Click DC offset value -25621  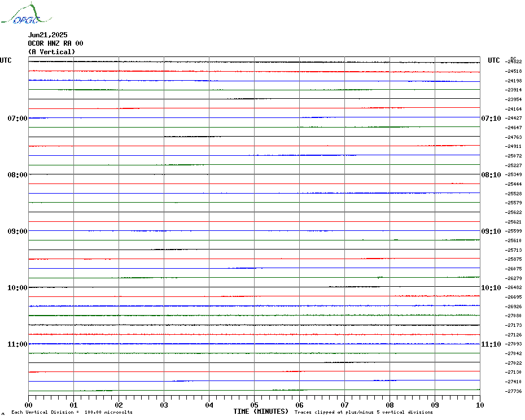point(514,222)
